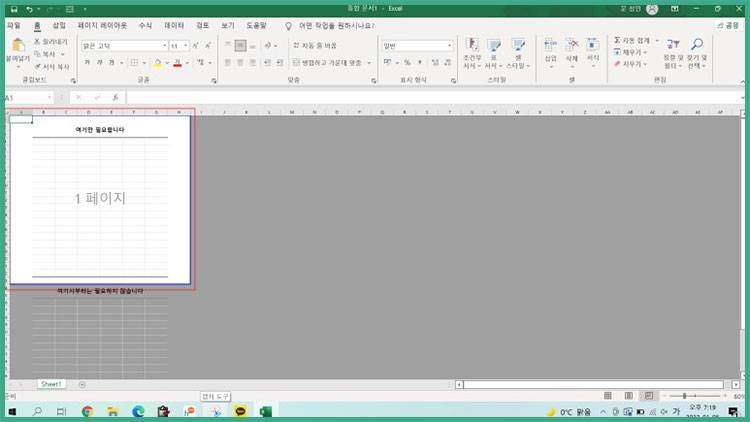Click the Delete cells (삭제) icon
This screenshot has height=422, width=750.
point(572,45)
